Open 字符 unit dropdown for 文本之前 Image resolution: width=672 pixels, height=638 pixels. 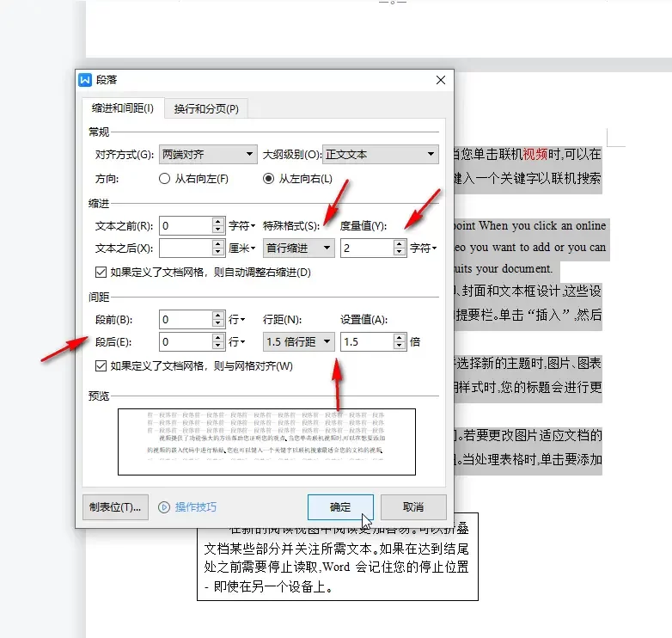(241, 225)
